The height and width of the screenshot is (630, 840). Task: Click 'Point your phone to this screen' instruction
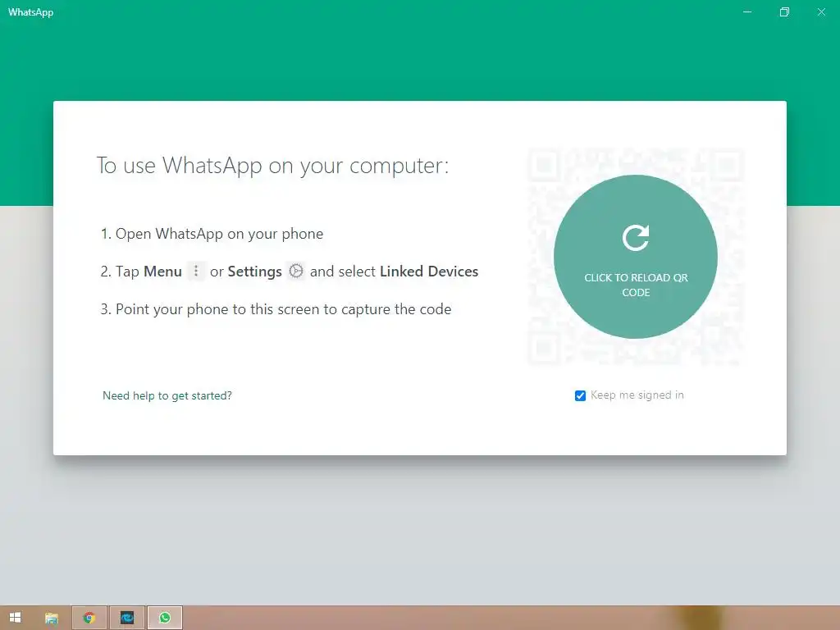[x=218, y=309]
